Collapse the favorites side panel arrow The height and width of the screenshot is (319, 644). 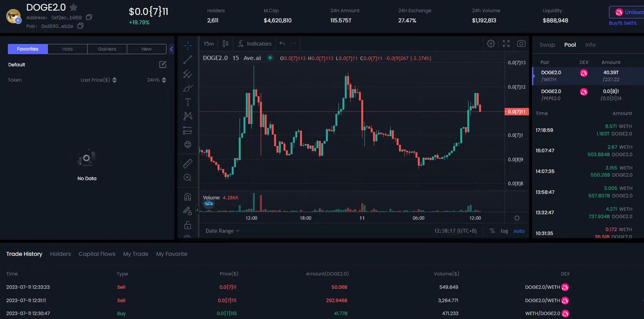[171, 49]
